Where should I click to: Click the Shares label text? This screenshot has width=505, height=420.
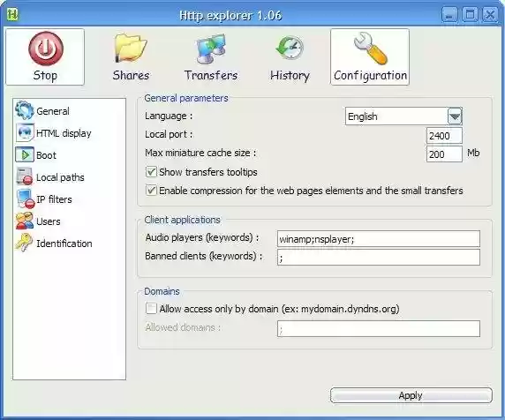coord(131,76)
